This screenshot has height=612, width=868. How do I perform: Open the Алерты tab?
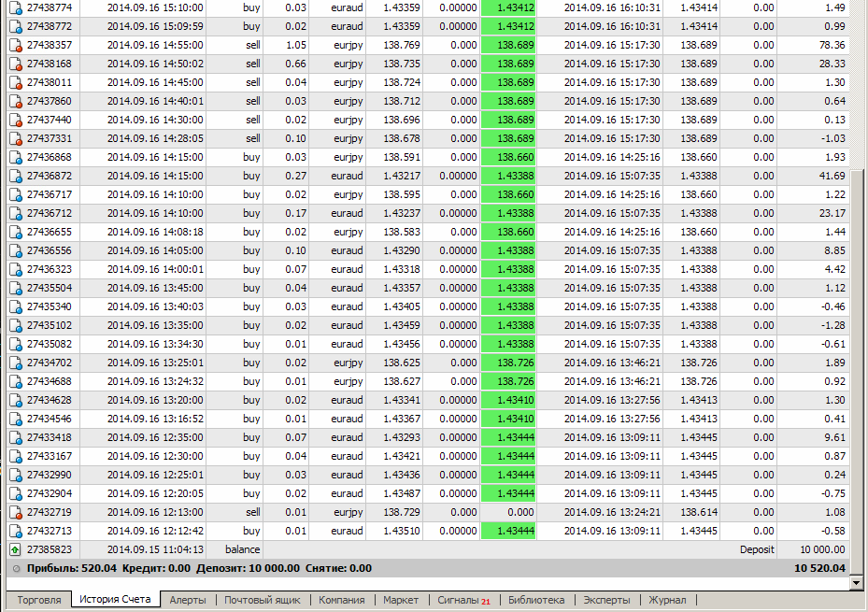(x=188, y=600)
